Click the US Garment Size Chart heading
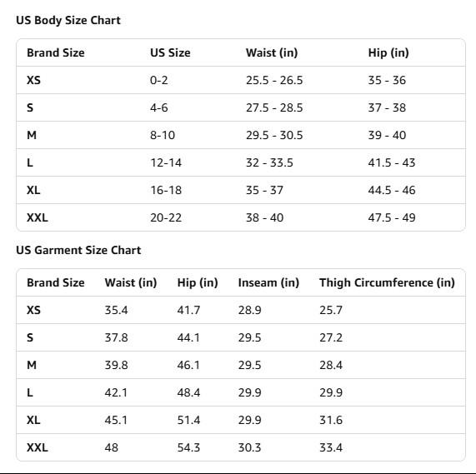This screenshot has width=476, height=474. [x=78, y=250]
